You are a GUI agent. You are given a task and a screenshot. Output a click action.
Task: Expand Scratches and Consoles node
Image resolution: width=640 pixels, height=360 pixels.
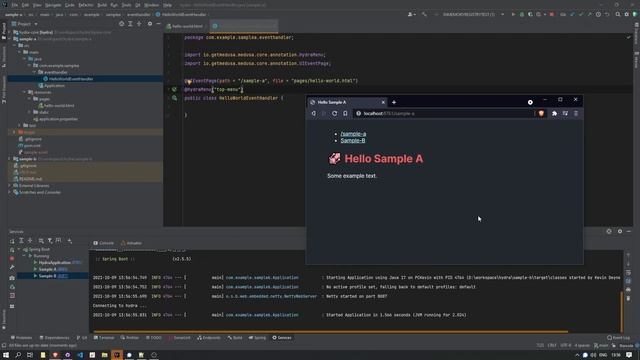pyautogui.click(x=9, y=192)
